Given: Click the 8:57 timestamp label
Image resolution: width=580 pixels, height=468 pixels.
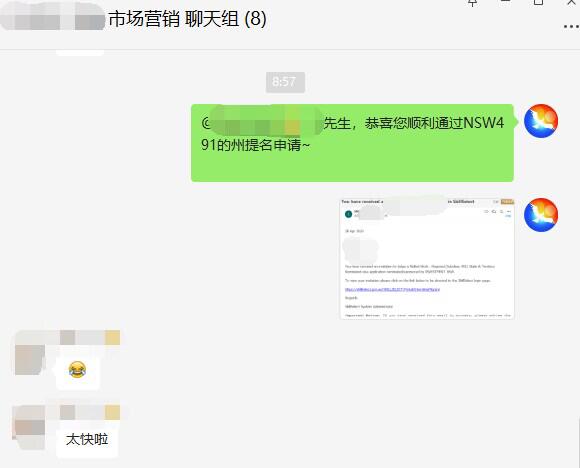Looking at the screenshot, I should 285,82.
